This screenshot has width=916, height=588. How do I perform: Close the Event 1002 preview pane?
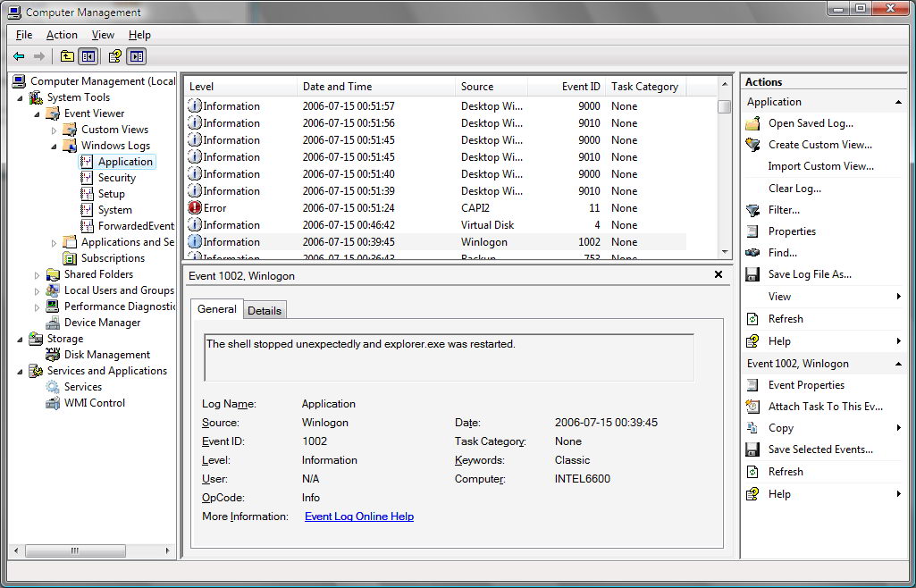click(x=719, y=274)
